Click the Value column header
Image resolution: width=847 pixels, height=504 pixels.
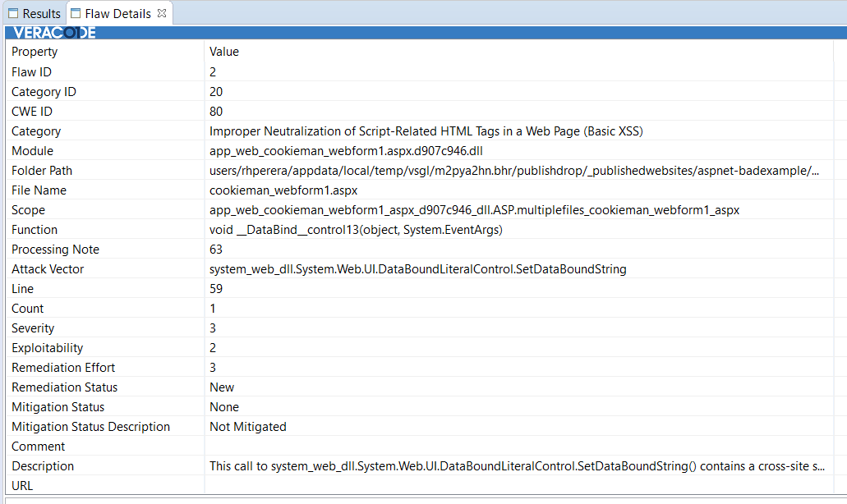pyautogui.click(x=224, y=52)
